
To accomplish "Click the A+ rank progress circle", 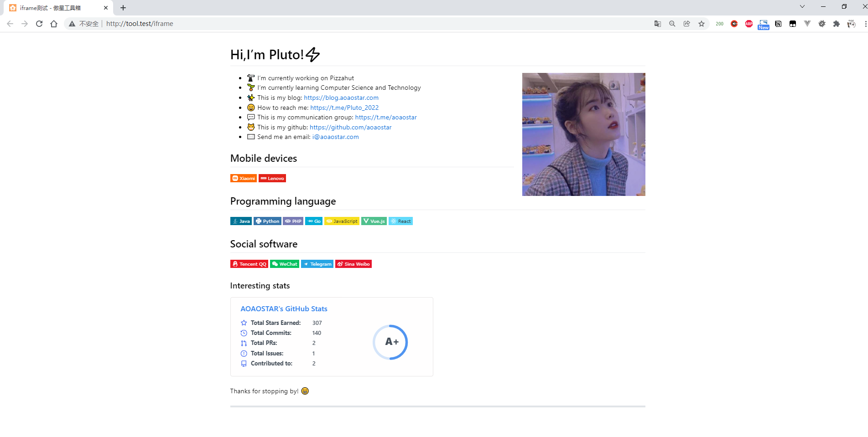I will [390, 342].
